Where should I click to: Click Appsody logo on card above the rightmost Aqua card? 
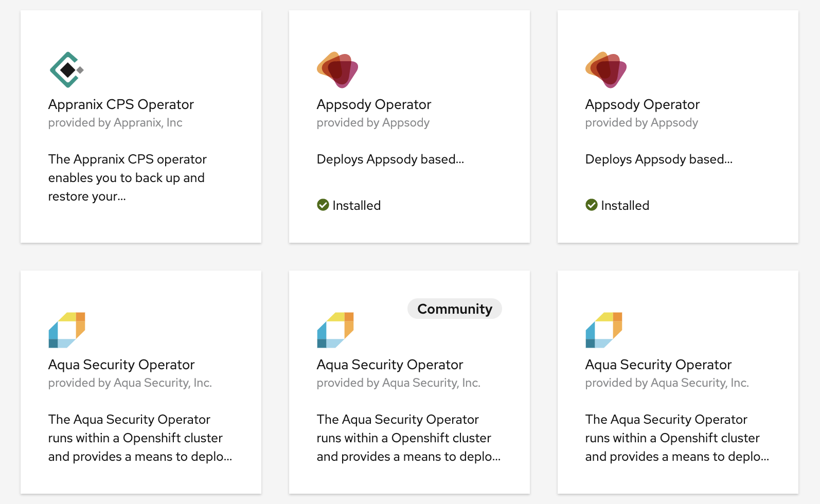coord(606,69)
